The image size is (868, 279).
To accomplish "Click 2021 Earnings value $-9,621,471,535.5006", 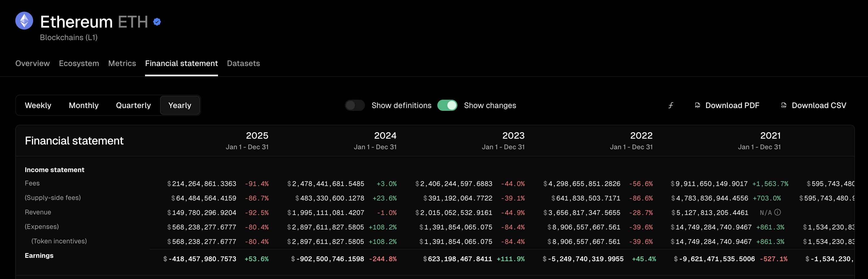I will tap(714, 259).
